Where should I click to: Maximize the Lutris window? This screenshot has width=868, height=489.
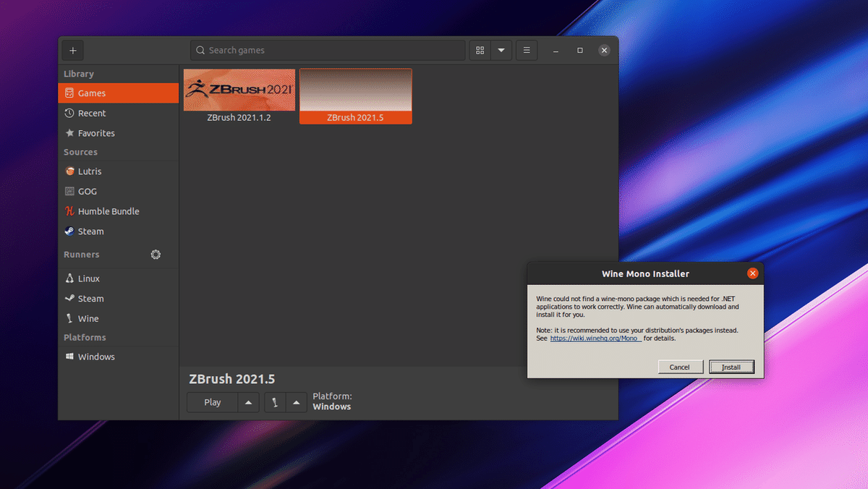[580, 51]
